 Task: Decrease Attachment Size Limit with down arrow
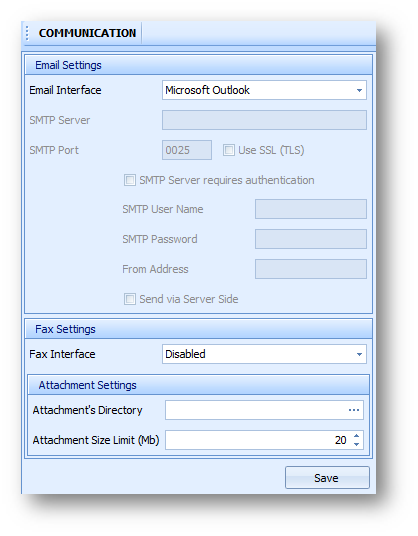pos(356,444)
